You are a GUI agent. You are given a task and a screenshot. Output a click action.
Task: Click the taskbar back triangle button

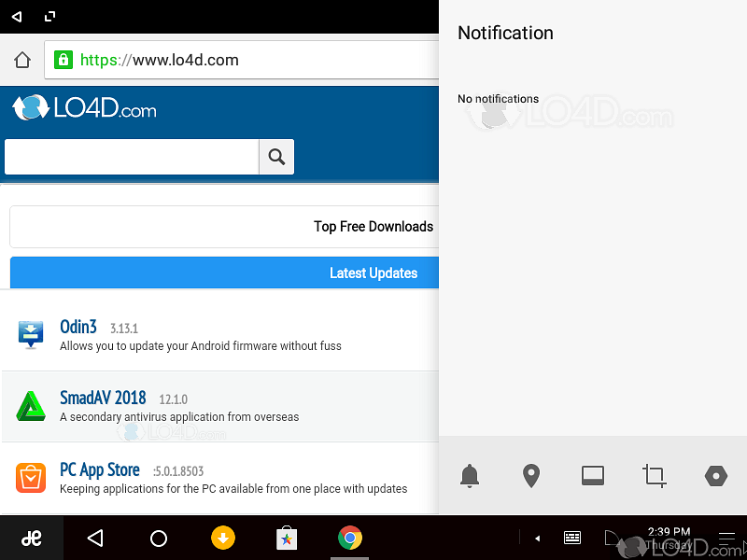point(95,539)
